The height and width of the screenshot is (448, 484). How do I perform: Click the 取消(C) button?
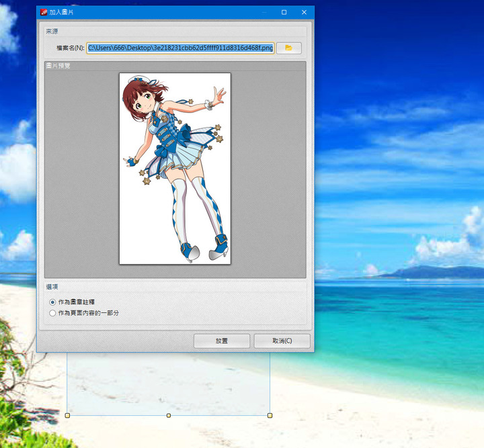(x=282, y=341)
